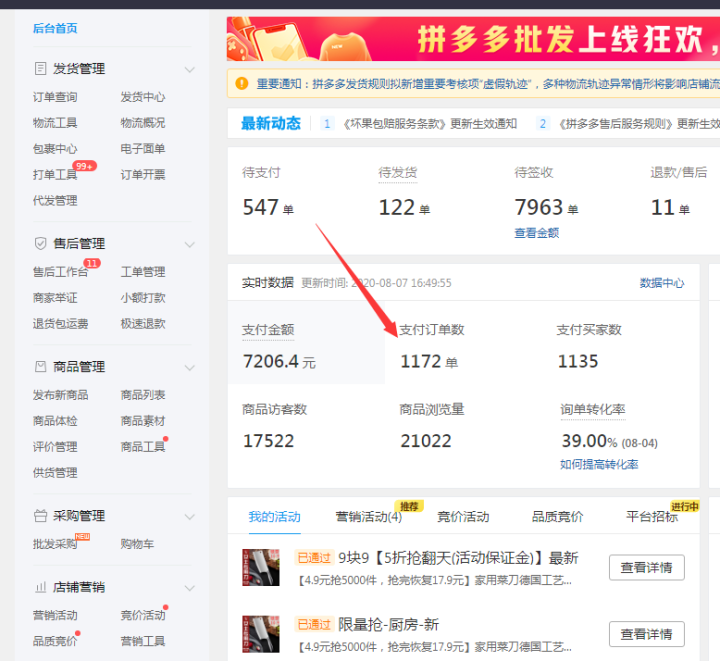720x661 pixels.
Task: Open 代发管理 menu item
Action: tap(55, 201)
